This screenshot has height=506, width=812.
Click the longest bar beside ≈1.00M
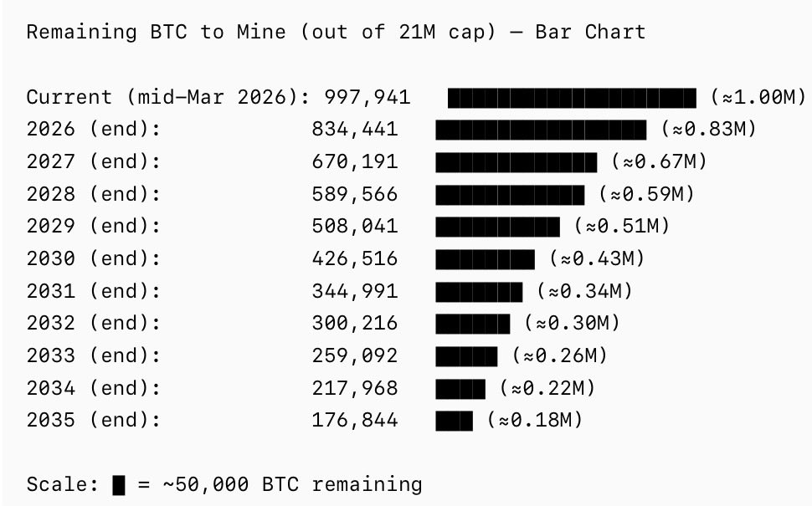coord(571,97)
